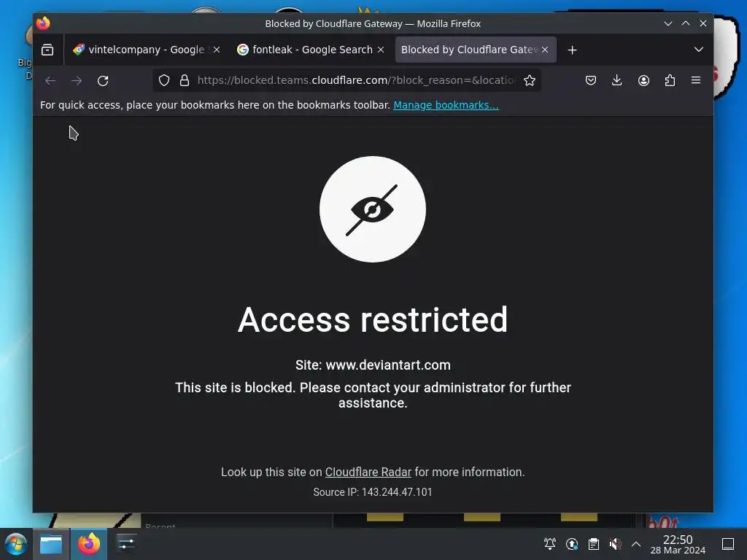Viewport: 747px width, 560px height.
Task: Close the fontleak Google Search tab
Action: click(381, 50)
